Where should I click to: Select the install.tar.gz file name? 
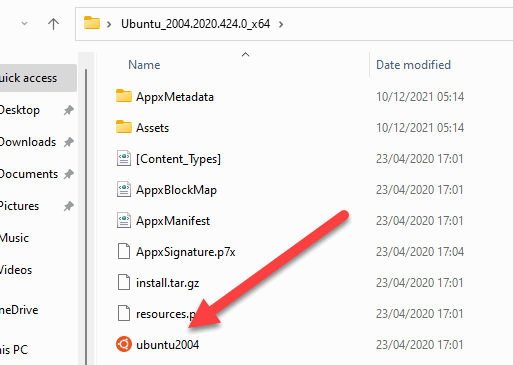point(167,283)
